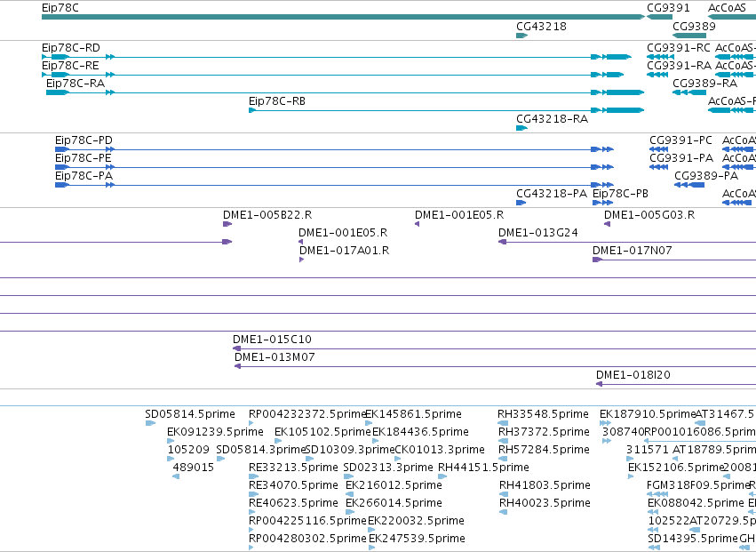Open the Eip78C-RB transcript label

click(x=277, y=101)
